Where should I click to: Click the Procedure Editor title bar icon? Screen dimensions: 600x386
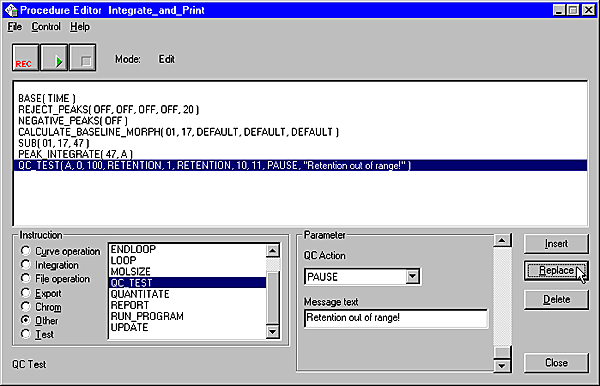point(11,10)
